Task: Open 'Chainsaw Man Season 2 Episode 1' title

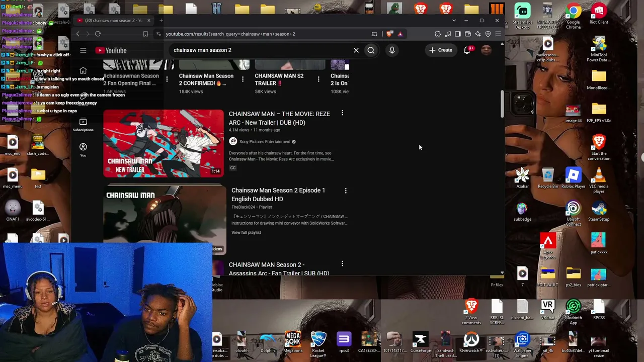Action: [278, 195]
